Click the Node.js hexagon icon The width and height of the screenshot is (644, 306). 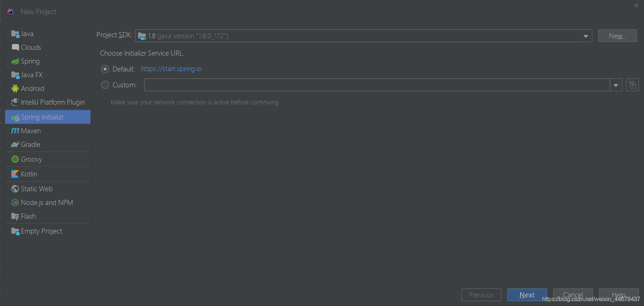tap(15, 202)
